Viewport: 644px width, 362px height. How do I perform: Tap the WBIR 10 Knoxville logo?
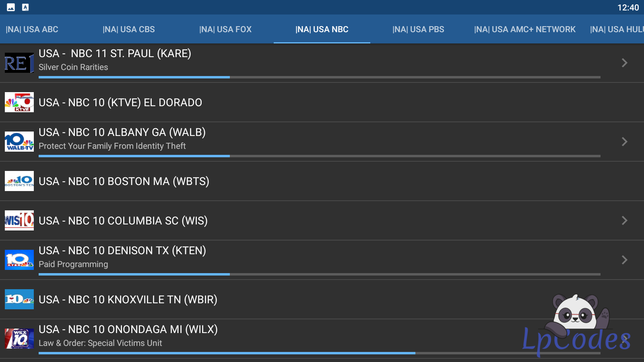[x=19, y=299]
